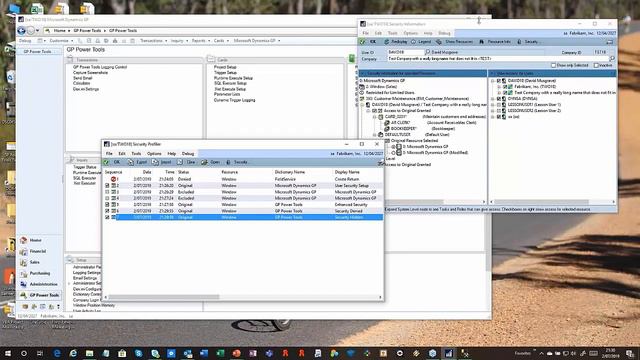Toggle checkbox for sequence 2 row
The width and height of the screenshot is (640, 360).
click(107, 186)
